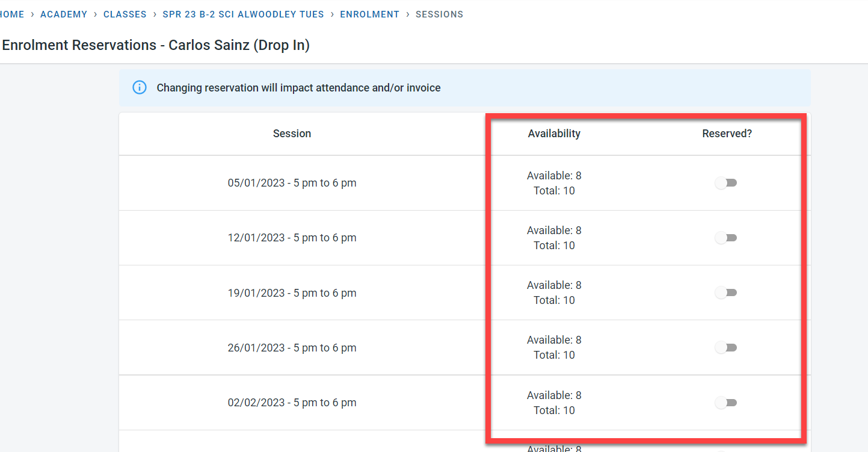
Task: Select the 05/01/2023 5 pm session row text
Action: [292, 183]
